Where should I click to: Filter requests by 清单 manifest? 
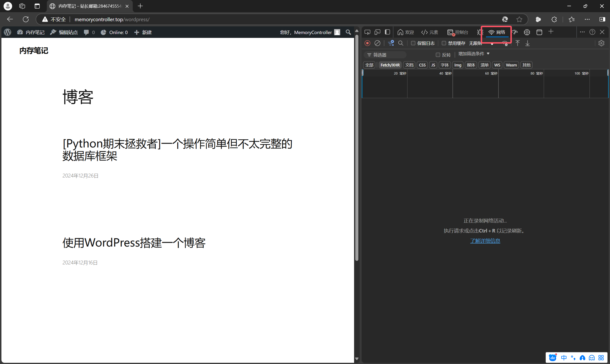484,65
